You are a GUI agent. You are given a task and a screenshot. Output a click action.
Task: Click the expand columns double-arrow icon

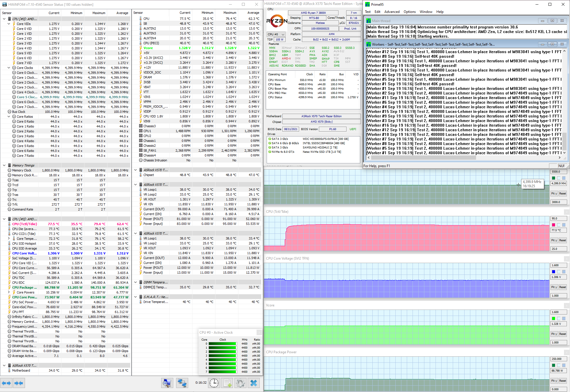[6, 383]
